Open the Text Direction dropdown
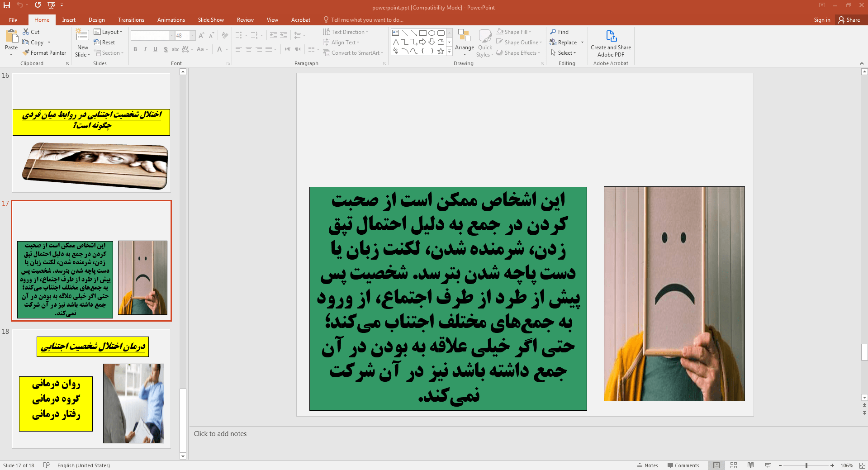Viewport: 868px width, 470px height. coord(346,32)
